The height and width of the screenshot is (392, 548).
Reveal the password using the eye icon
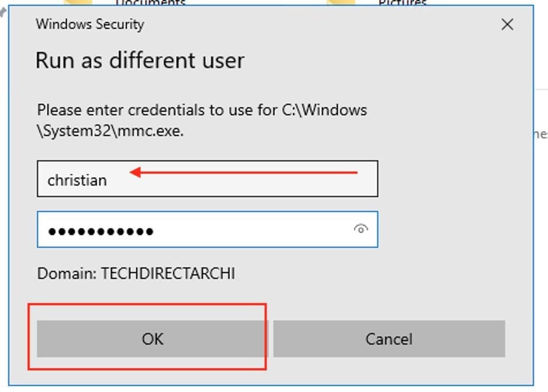pos(361,229)
